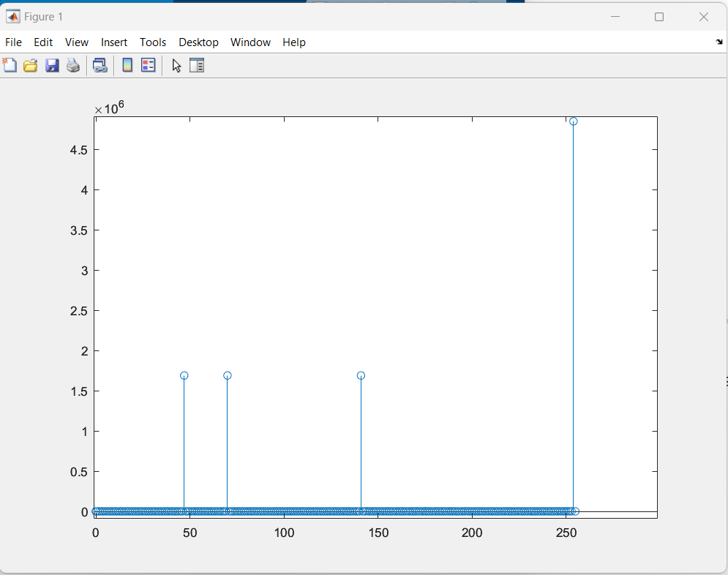This screenshot has height=575, width=728.
Task: Click the MATLAB logo in the title bar
Action: (x=13, y=17)
